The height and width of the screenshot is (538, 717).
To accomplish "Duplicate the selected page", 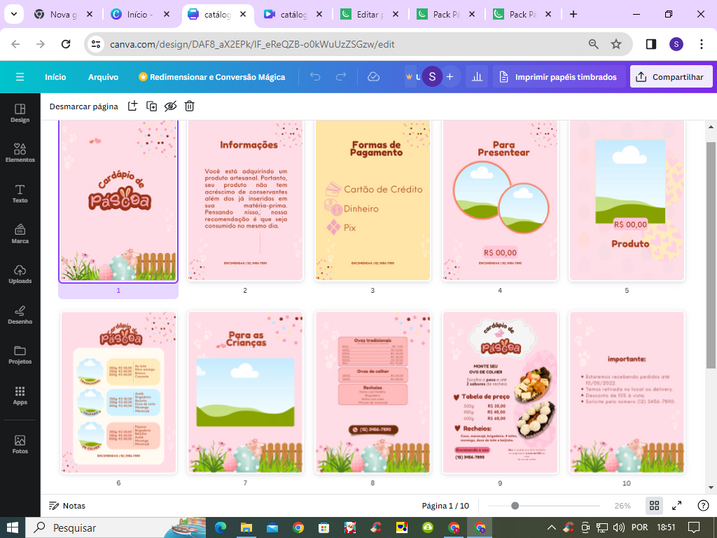I will [x=151, y=106].
